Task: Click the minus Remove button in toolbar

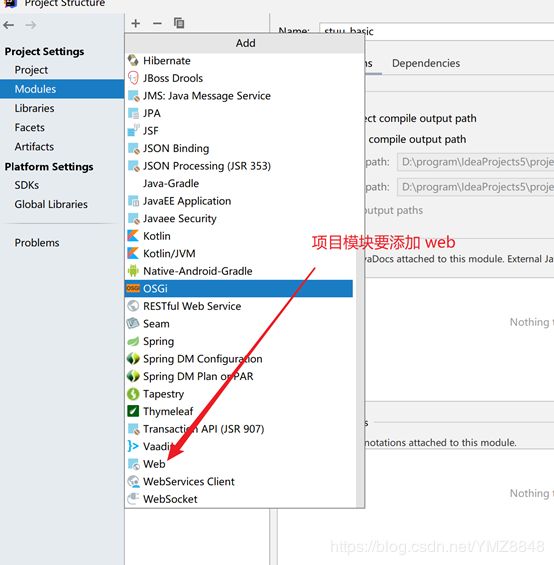Action: [157, 23]
